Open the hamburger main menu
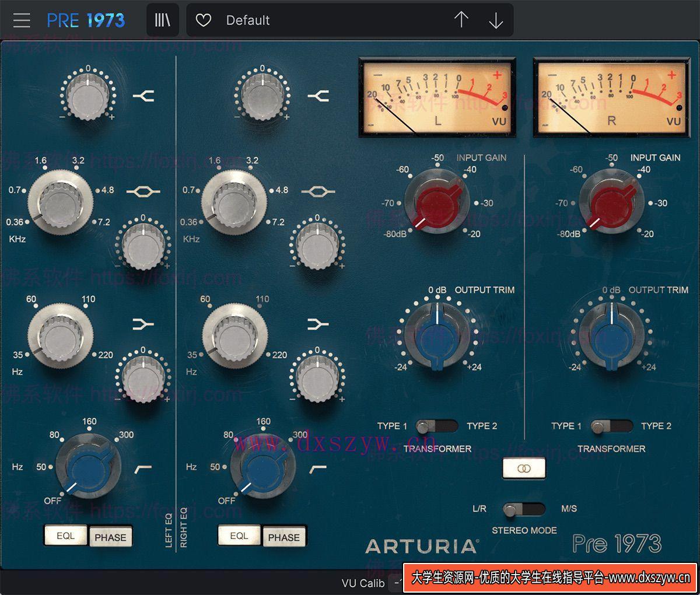700x595 pixels. (22, 20)
